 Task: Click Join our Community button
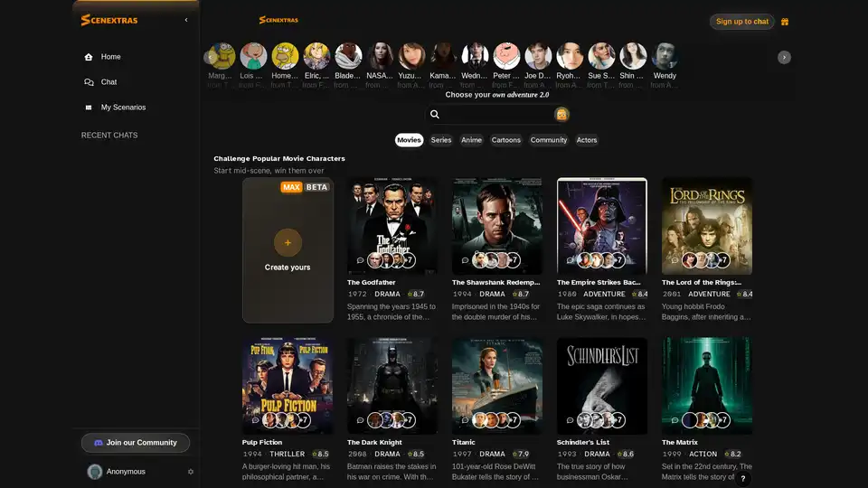pos(136,443)
